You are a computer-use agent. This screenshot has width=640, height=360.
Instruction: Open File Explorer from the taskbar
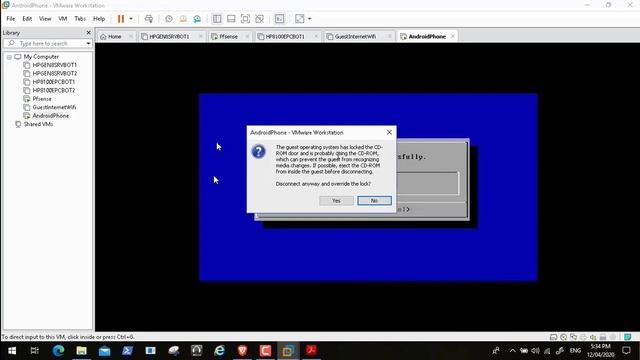tap(81, 351)
